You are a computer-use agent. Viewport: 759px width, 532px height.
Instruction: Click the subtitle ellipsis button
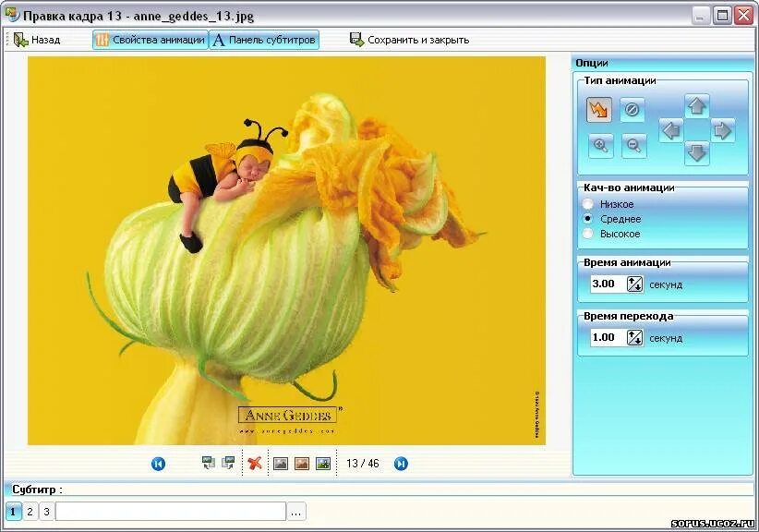point(296,512)
